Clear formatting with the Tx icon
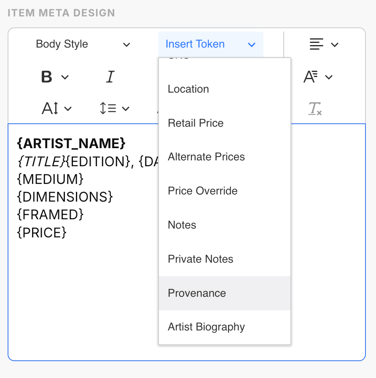The width and height of the screenshot is (376, 378). pos(315,109)
